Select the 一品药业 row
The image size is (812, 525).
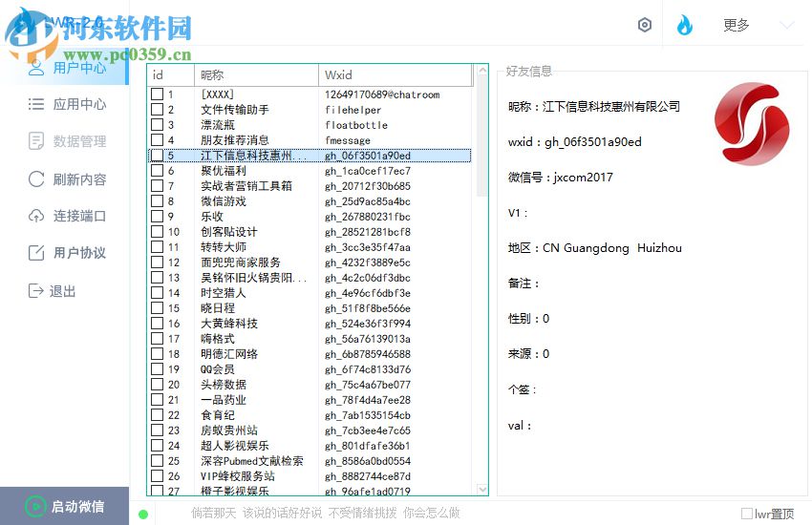click(310, 400)
